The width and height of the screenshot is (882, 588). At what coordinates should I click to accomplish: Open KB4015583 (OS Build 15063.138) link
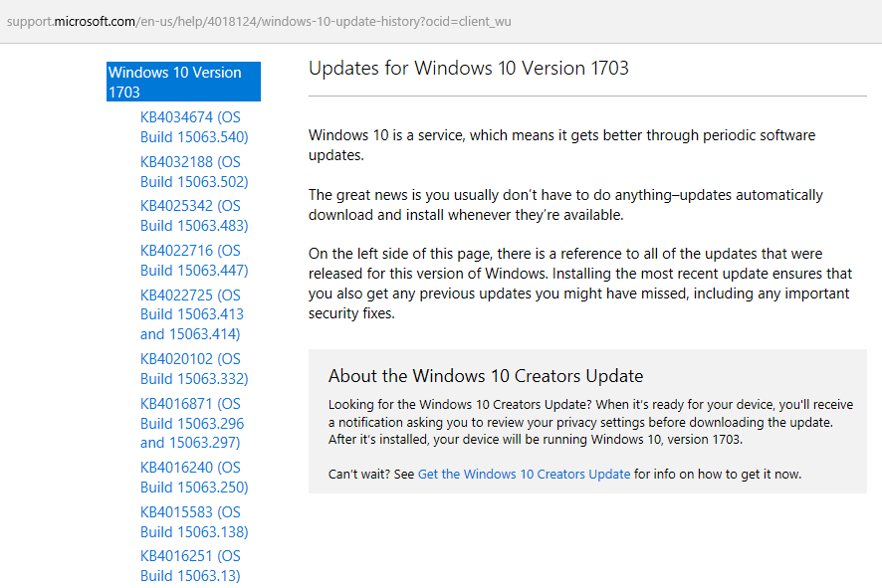(194, 521)
